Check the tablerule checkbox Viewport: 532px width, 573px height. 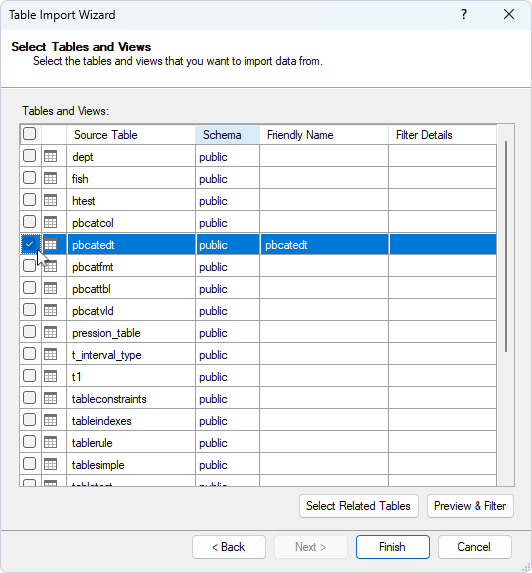[30, 441]
